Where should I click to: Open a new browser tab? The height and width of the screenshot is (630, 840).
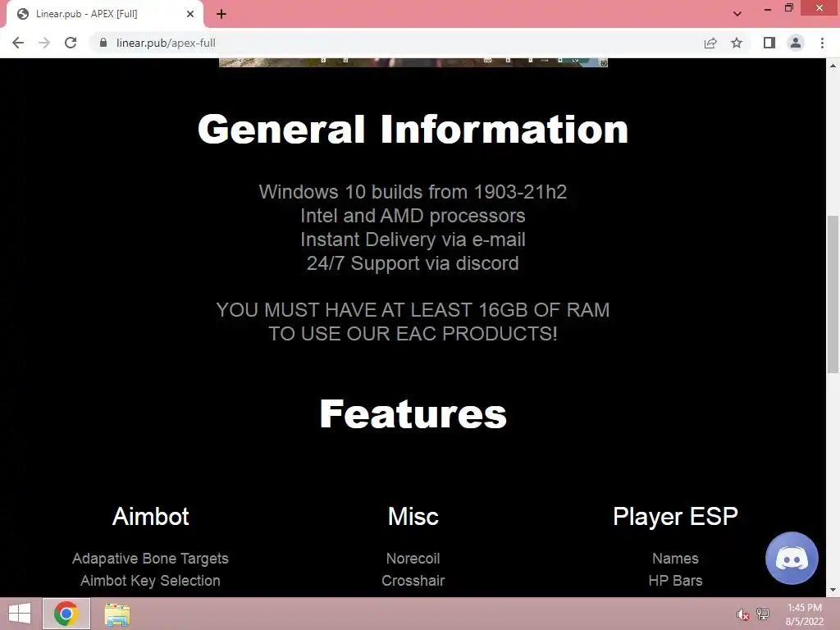coord(221,14)
